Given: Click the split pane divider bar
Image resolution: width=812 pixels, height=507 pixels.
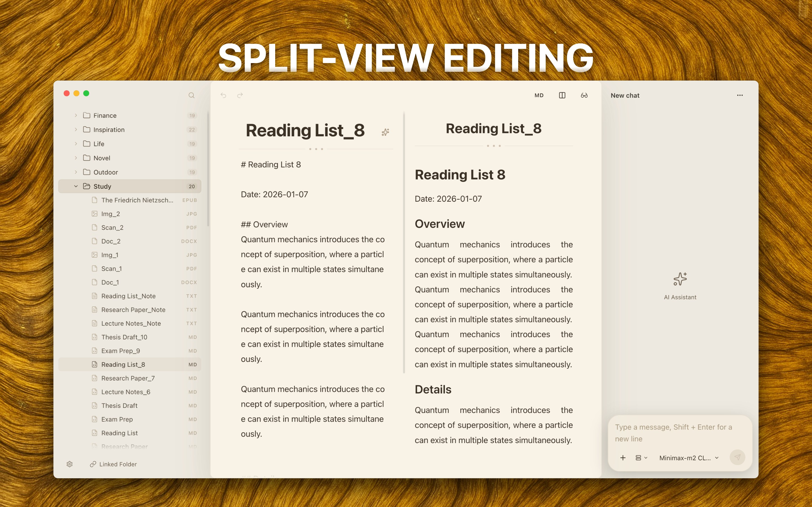Looking at the screenshot, I should 404,241.
